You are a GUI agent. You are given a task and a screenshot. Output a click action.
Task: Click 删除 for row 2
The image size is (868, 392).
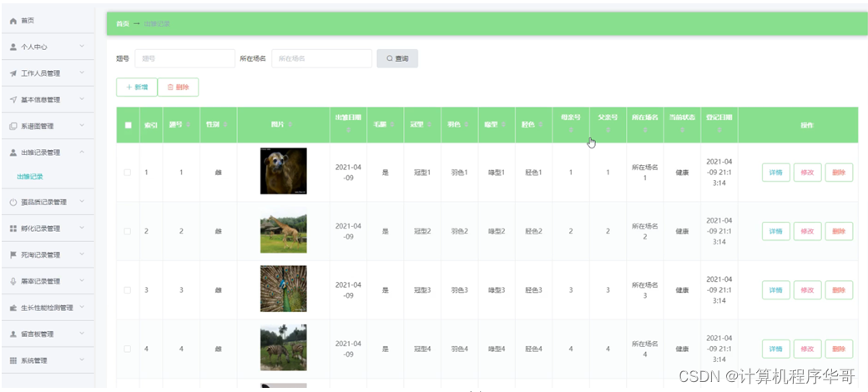pos(839,231)
